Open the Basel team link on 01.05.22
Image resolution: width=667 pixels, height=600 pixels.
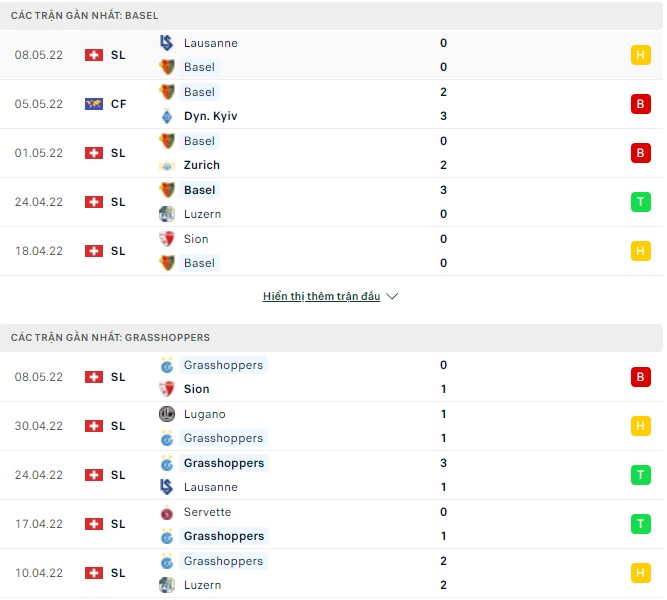click(199, 141)
